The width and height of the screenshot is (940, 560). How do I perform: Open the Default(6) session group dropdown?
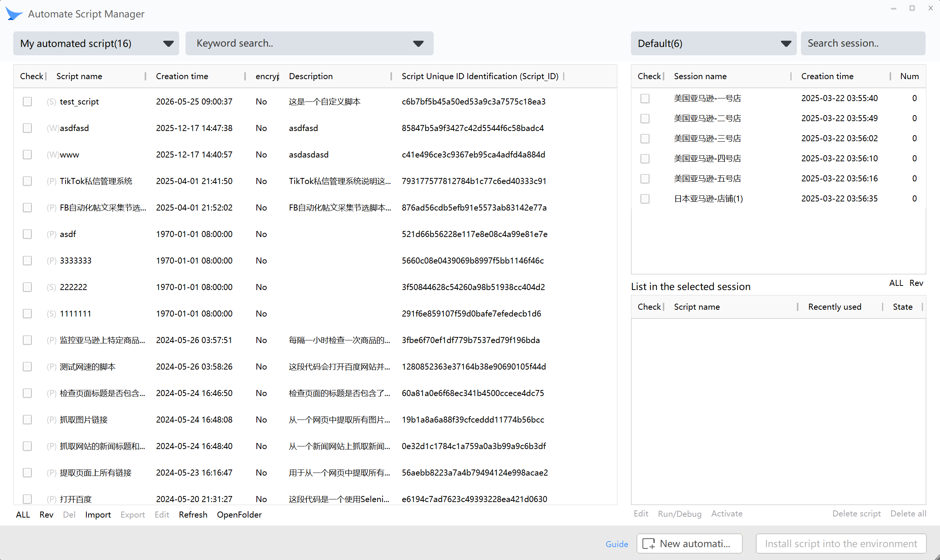click(x=714, y=44)
